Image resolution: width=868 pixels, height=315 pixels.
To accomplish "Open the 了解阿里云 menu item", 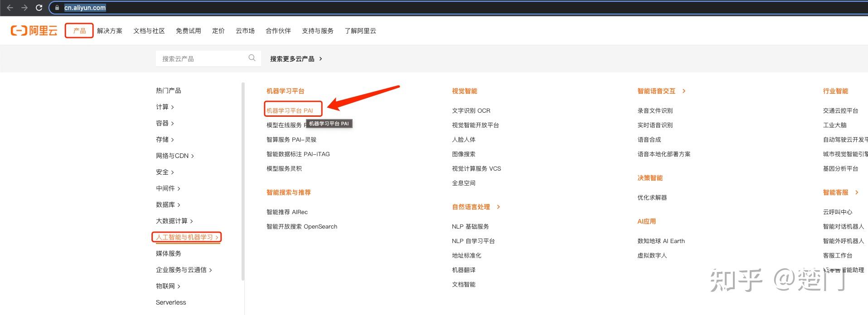I will (x=360, y=31).
